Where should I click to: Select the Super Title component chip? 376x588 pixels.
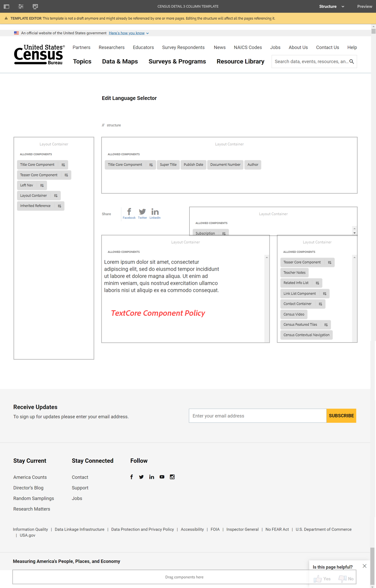[168, 165]
